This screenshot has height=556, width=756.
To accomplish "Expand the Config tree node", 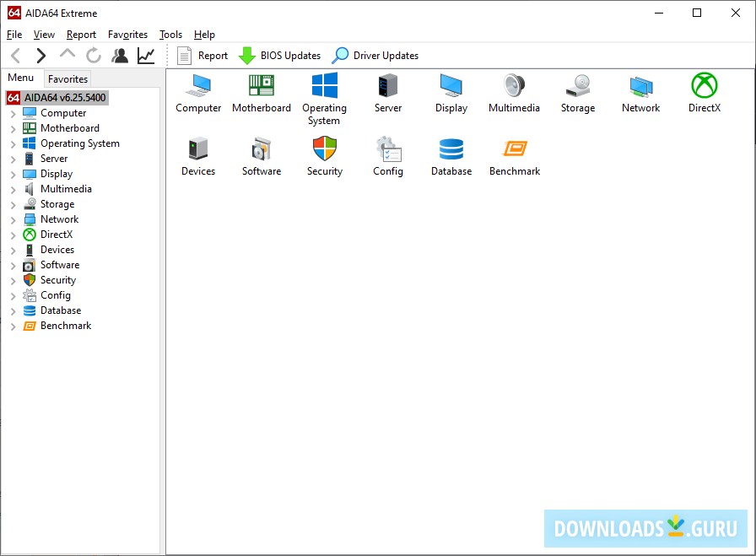I will [13, 296].
